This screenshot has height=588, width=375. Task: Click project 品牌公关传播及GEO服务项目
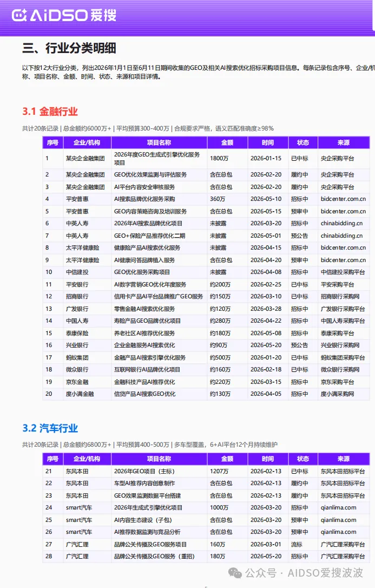(150, 544)
